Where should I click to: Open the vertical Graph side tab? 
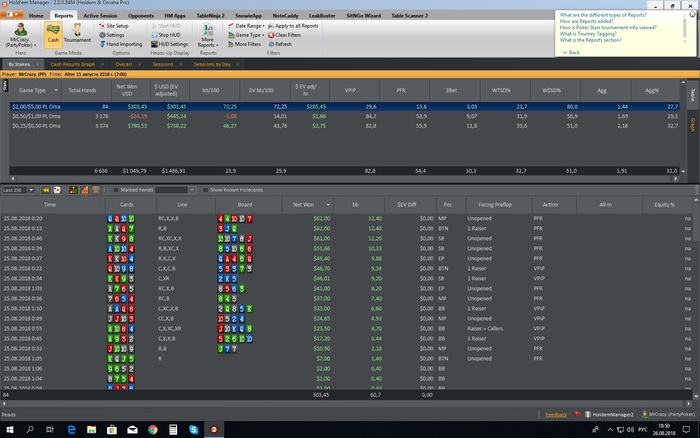pyautogui.click(x=693, y=125)
